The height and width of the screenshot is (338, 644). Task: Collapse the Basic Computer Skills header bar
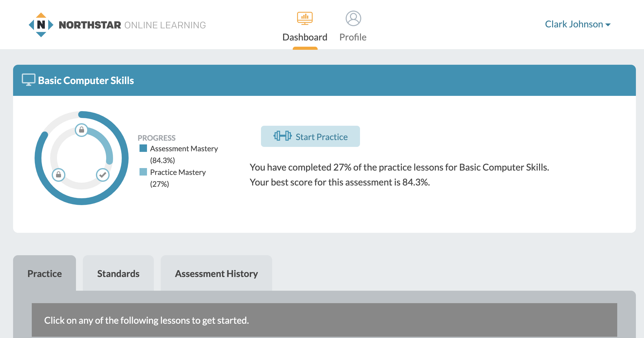point(324,80)
